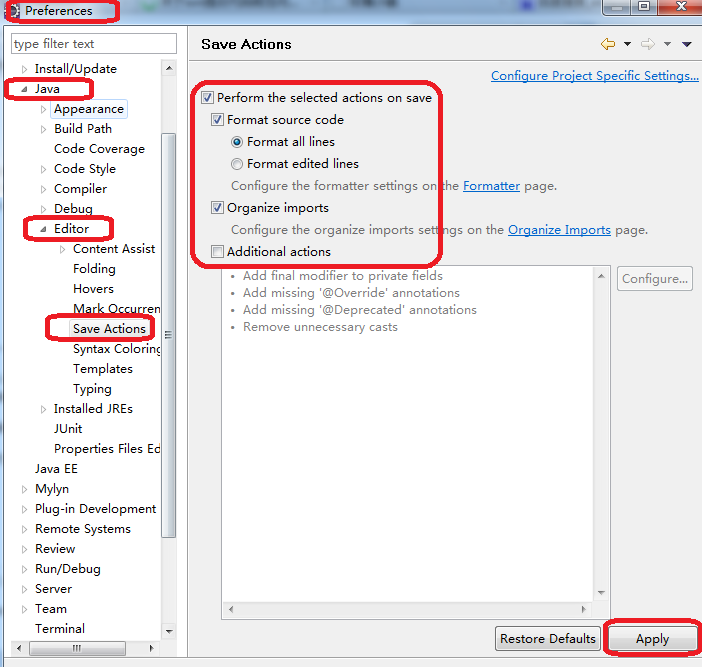702x667 pixels.
Task: Open the Formatter page link
Action: 491,186
